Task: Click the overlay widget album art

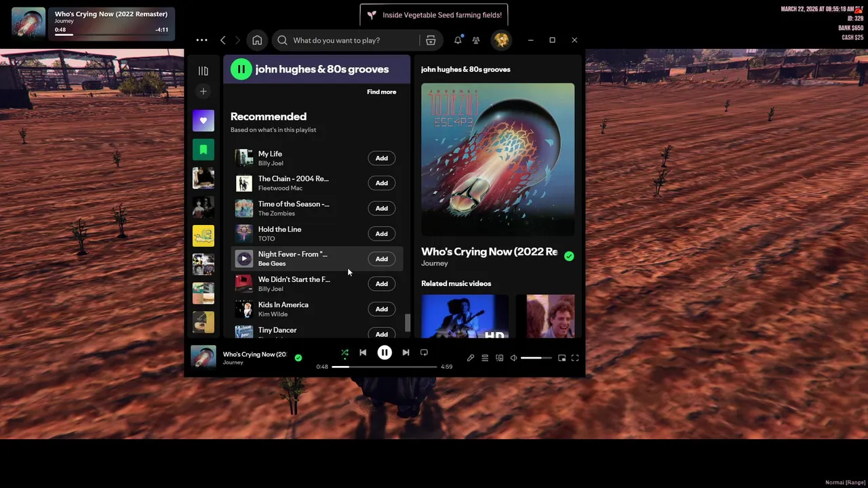Action: pos(28,24)
